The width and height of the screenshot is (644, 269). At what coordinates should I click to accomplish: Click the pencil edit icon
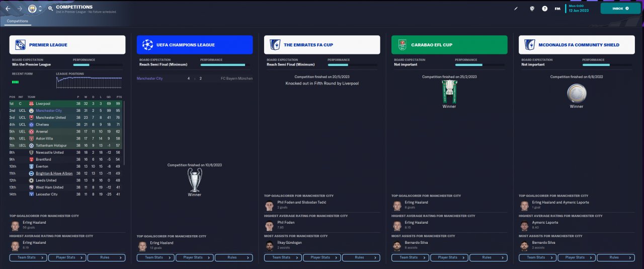click(x=516, y=9)
